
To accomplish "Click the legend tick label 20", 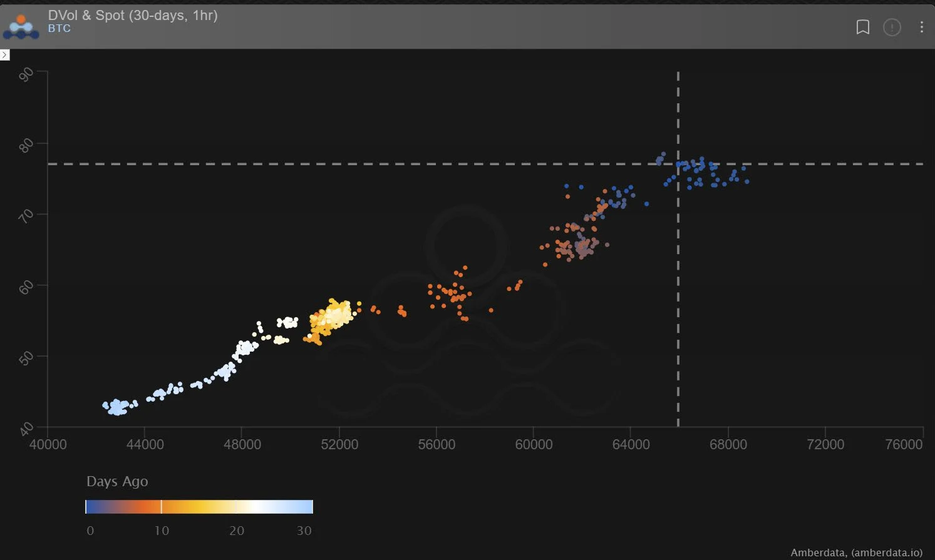I will (236, 531).
